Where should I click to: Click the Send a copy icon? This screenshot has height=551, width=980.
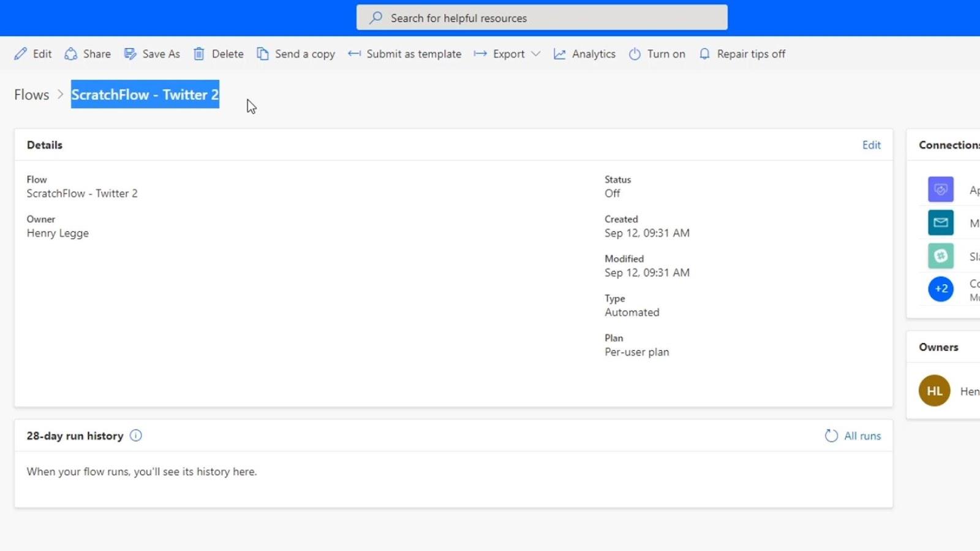pyautogui.click(x=262, y=54)
